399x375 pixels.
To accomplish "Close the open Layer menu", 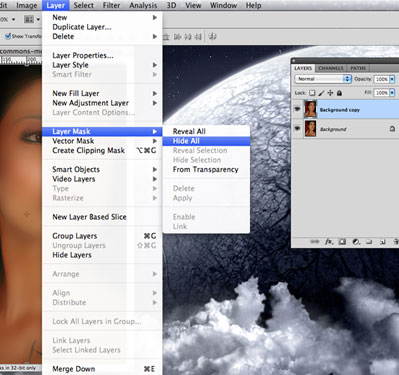I will 55,5.
